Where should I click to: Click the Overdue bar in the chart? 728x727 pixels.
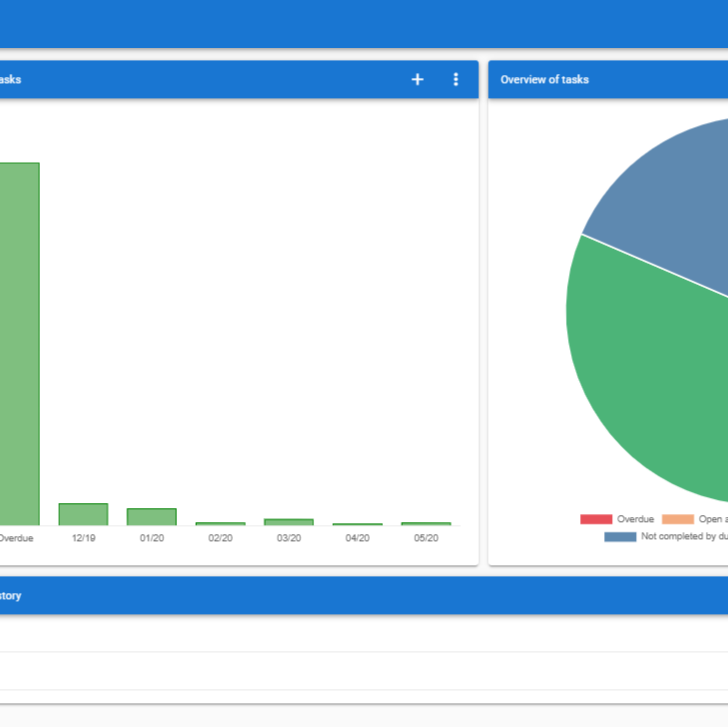[x=20, y=344]
